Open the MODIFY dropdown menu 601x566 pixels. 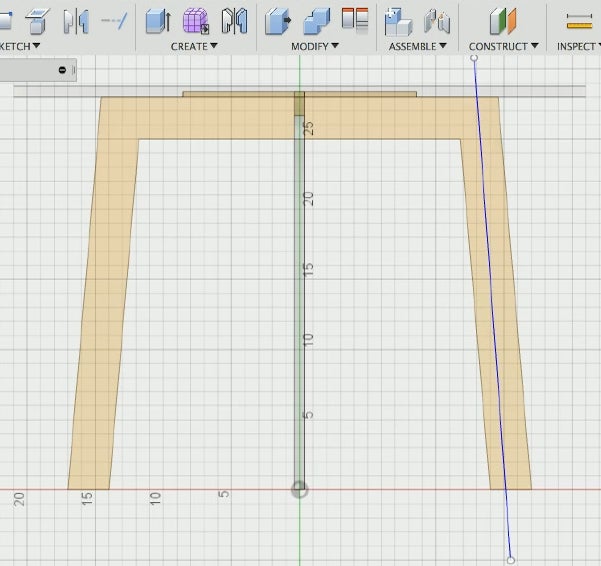(315, 46)
